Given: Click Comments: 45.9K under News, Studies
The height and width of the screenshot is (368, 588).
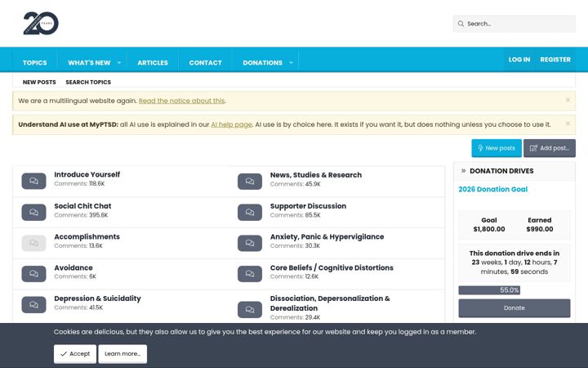Looking at the screenshot, I should pos(295,184).
